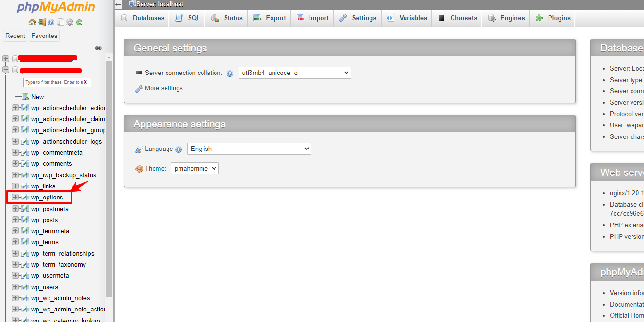Open the Recent tables button
Screen dimensions: 644x322
[x=15, y=36]
